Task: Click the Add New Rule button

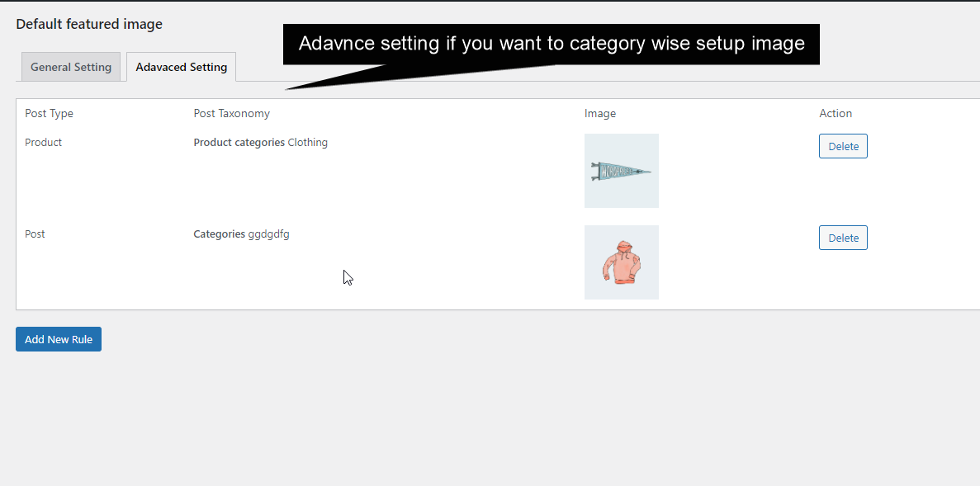Action: 58,339
